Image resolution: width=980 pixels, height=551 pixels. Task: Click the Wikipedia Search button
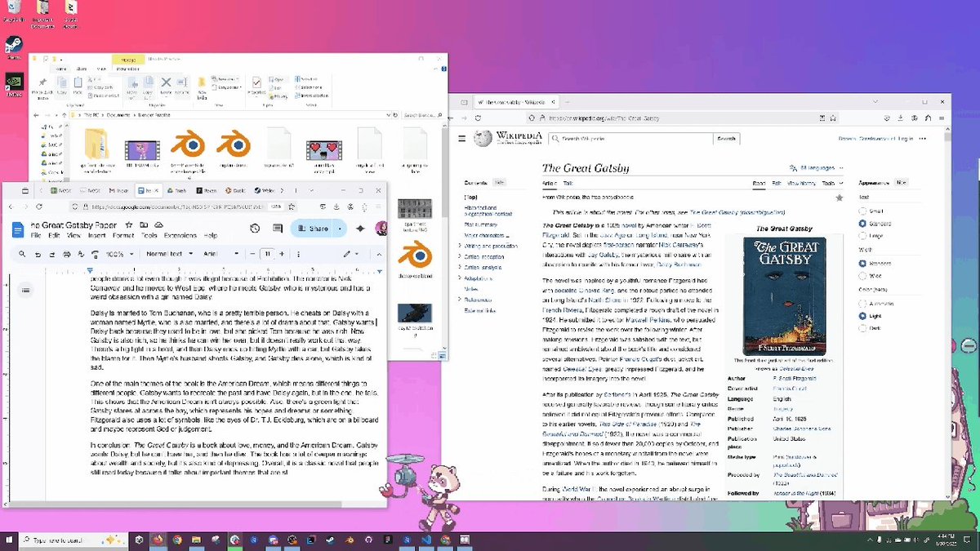(727, 139)
